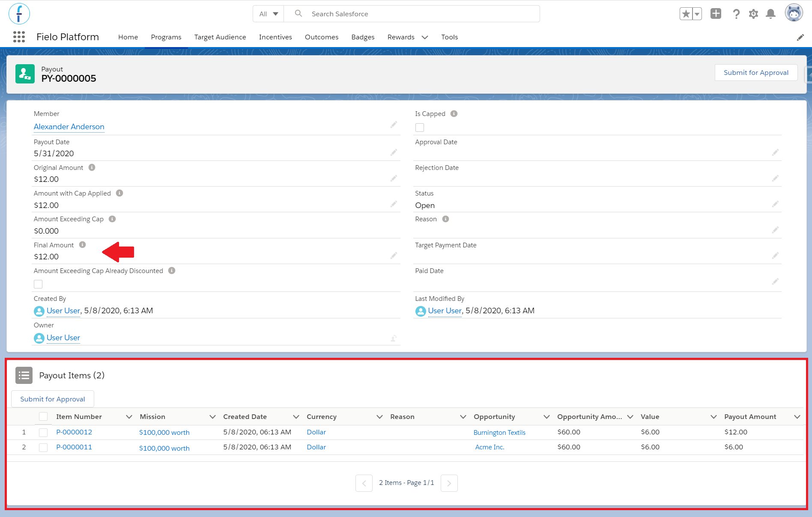Open member Alexander Anderson link
The image size is (812, 517).
[69, 127]
